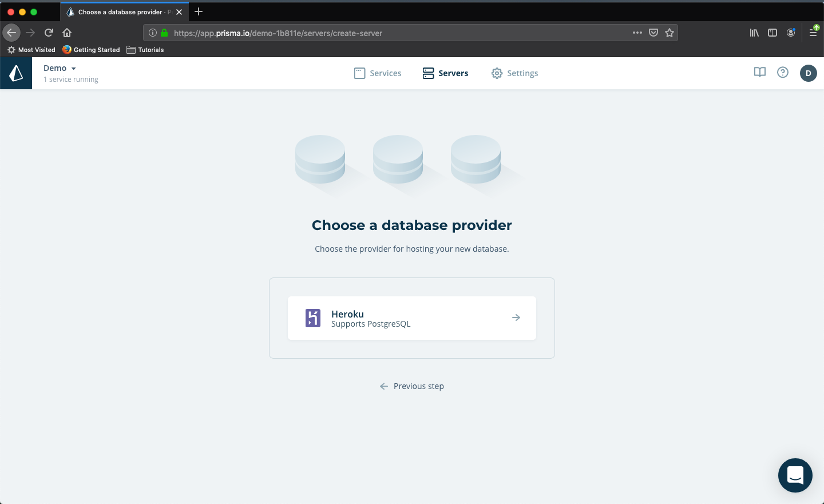Open the Settings tab
This screenshot has height=504, width=824.
[x=514, y=73]
